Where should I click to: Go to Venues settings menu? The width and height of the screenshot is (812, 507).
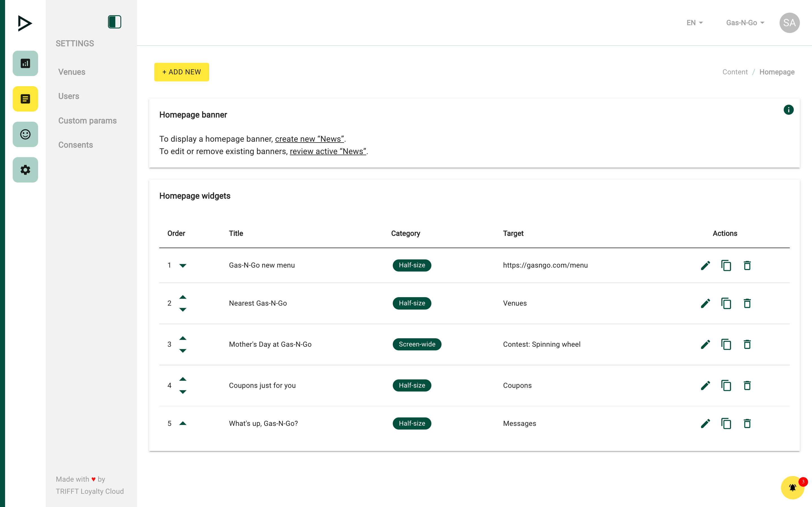[72, 72]
